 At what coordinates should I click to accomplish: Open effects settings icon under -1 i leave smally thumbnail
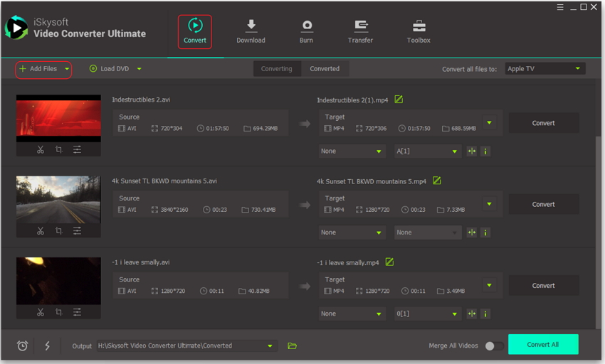coord(77,312)
